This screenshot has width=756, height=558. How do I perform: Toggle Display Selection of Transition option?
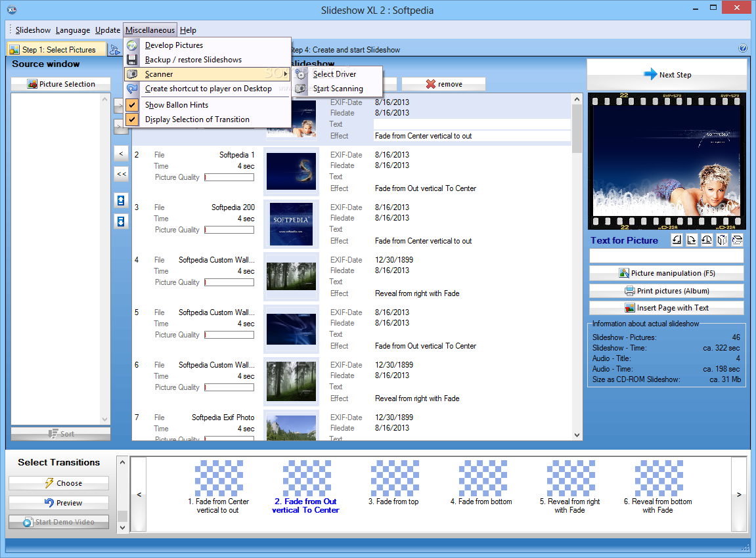point(197,119)
